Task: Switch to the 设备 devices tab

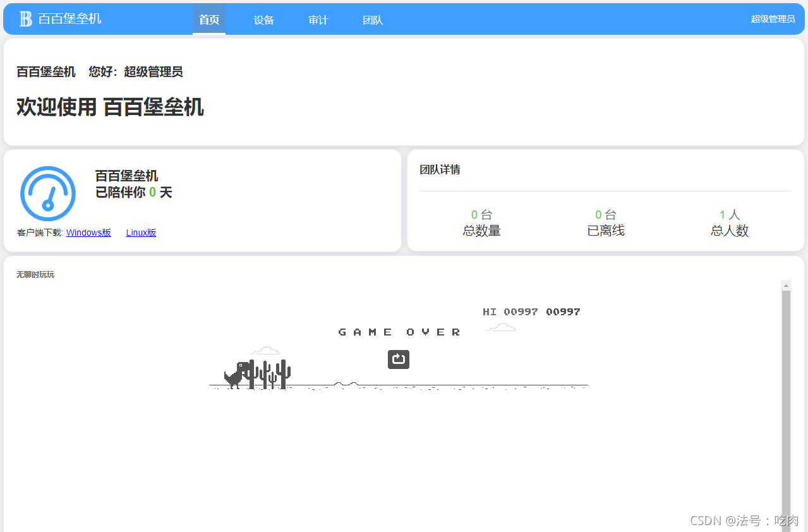Action: pos(264,20)
